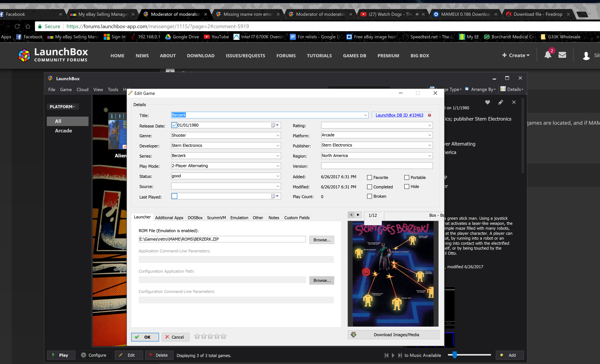Click the pencil edit icon in details panel

(x=500, y=102)
